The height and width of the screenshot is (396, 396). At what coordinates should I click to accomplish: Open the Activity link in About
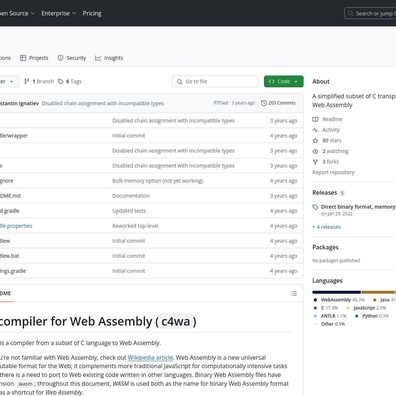331,130
